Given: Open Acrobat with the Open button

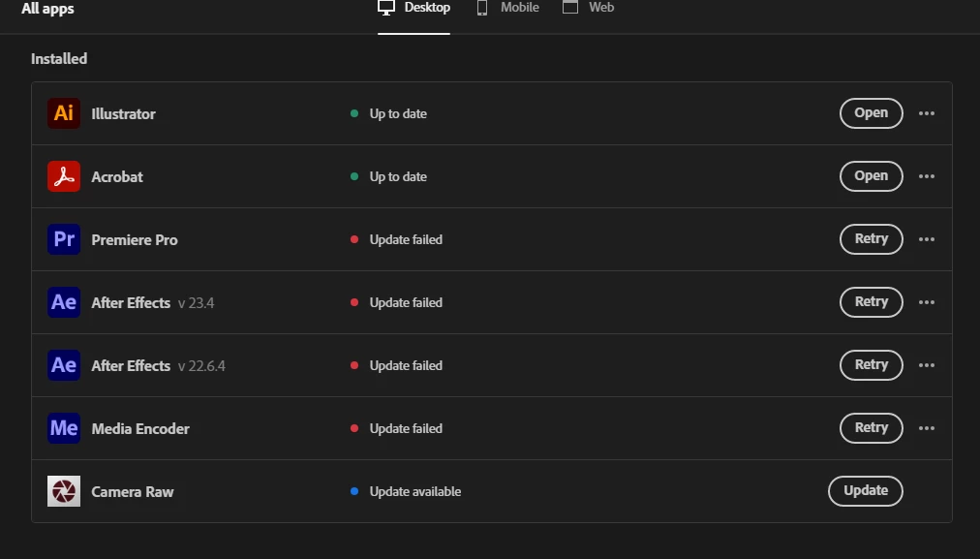Looking at the screenshot, I should click(x=872, y=176).
